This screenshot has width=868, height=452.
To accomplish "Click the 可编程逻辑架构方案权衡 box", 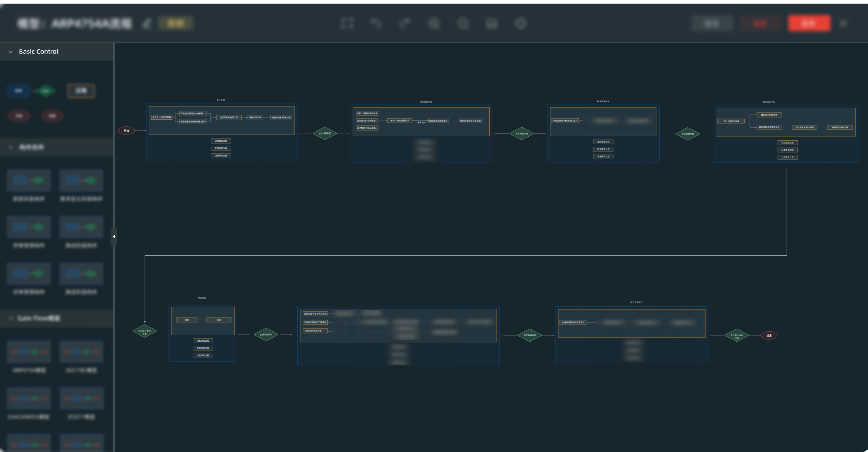I will 193,114.
